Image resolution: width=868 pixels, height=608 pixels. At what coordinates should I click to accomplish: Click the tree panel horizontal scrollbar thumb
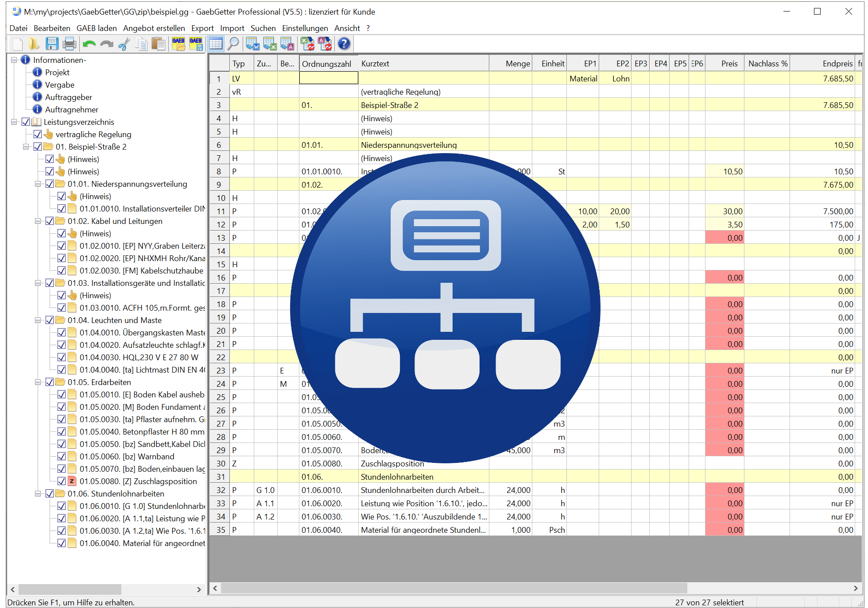[x=70, y=589]
